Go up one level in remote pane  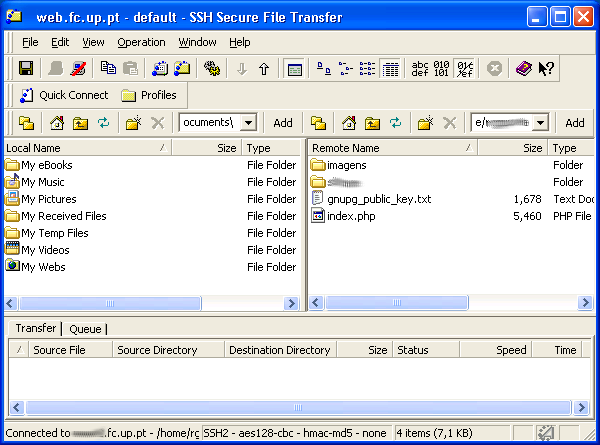(372, 123)
